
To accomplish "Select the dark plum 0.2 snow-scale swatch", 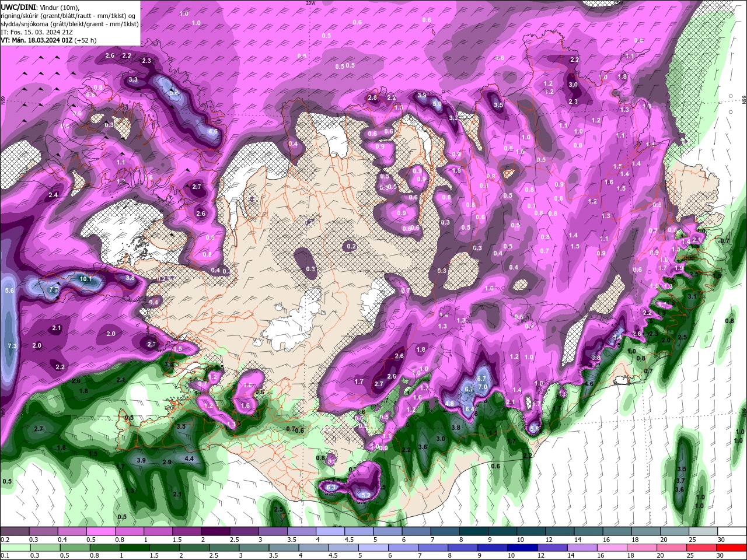I will [x=14, y=531].
